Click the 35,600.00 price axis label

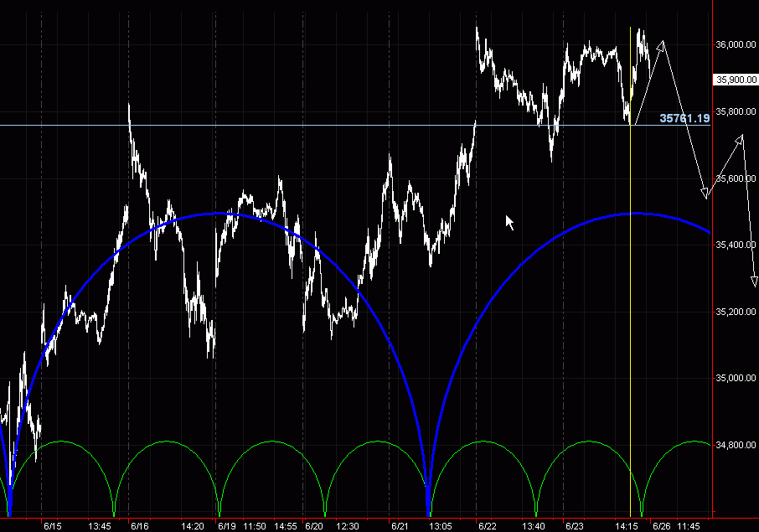click(x=736, y=178)
